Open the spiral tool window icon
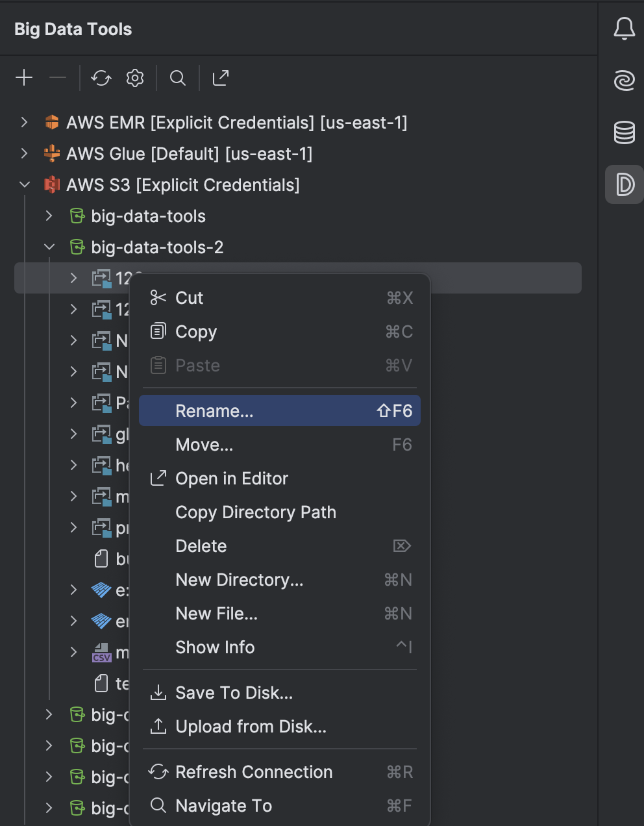Viewport: 644px width, 826px height. pos(625,81)
